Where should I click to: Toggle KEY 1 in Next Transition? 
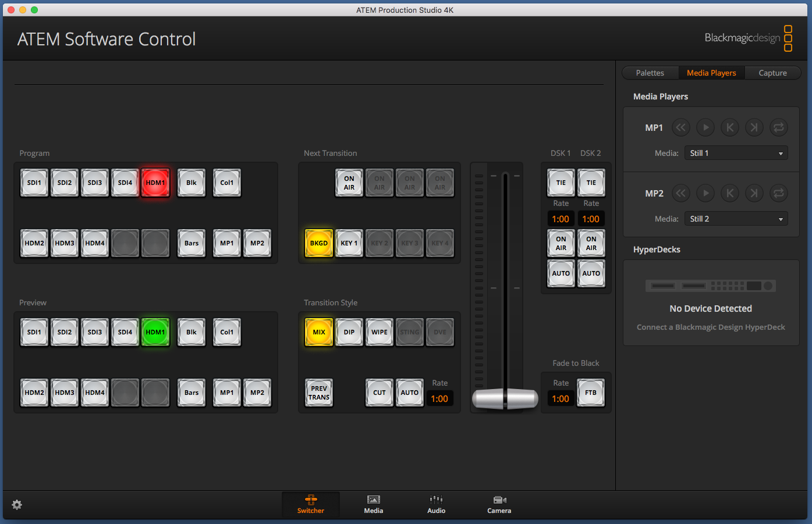click(349, 243)
